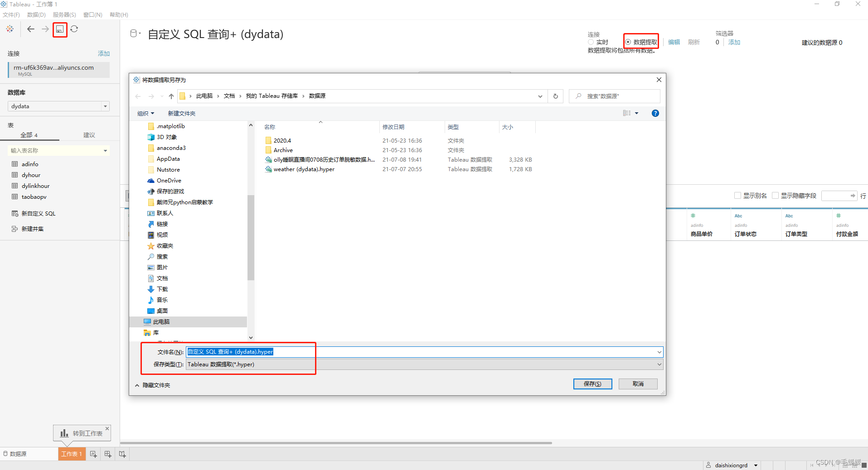Click the 添加 filter link

(x=734, y=42)
